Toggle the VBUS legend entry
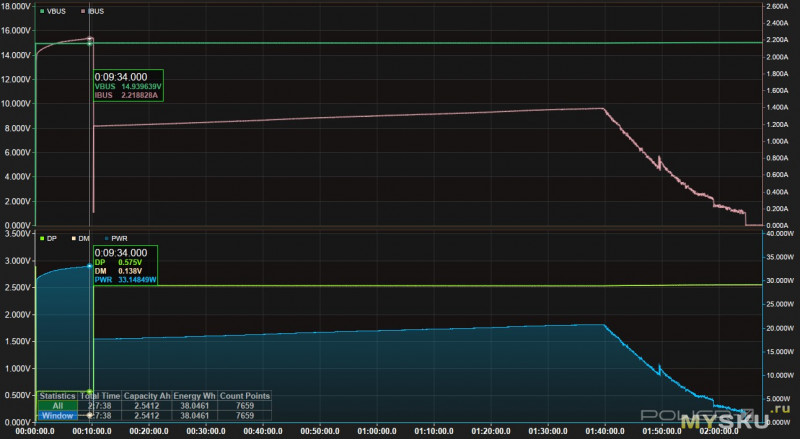The height and width of the screenshot is (439, 800). [53, 11]
